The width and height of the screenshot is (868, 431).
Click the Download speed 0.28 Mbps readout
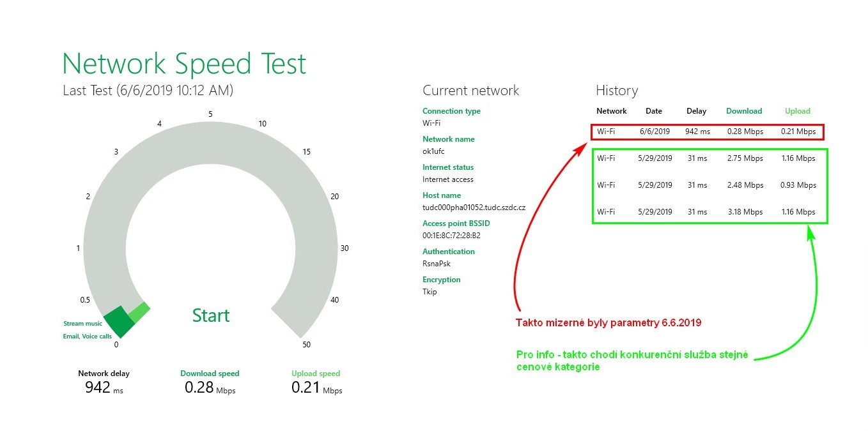coord(210,387)
